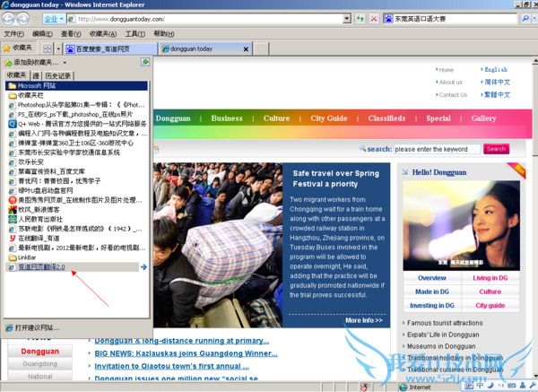Click the arrow next to 有道网页翻译2.0

pos(143,266)
